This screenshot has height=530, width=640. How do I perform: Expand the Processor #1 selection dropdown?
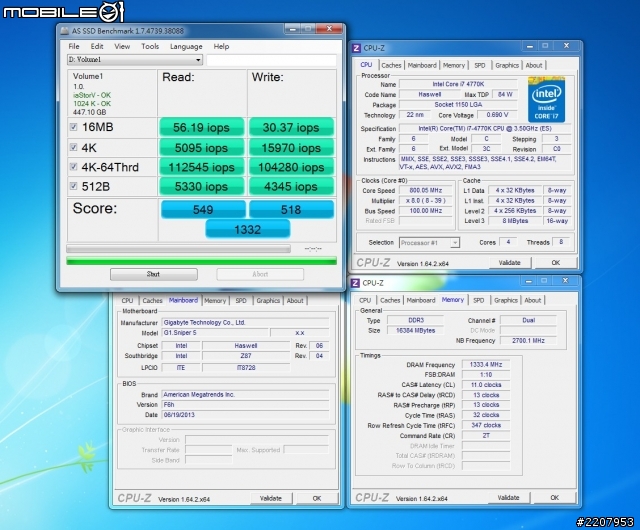(x=429, y=243)
